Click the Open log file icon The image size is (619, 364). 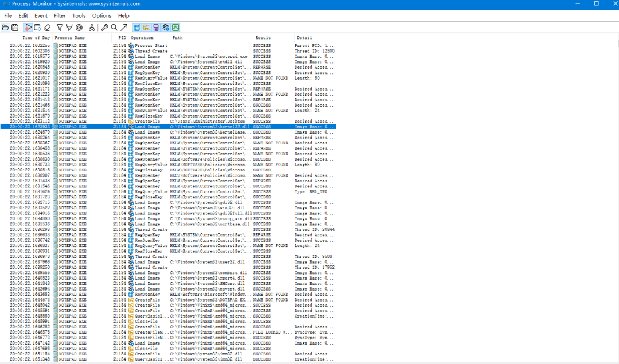[5, 28]
